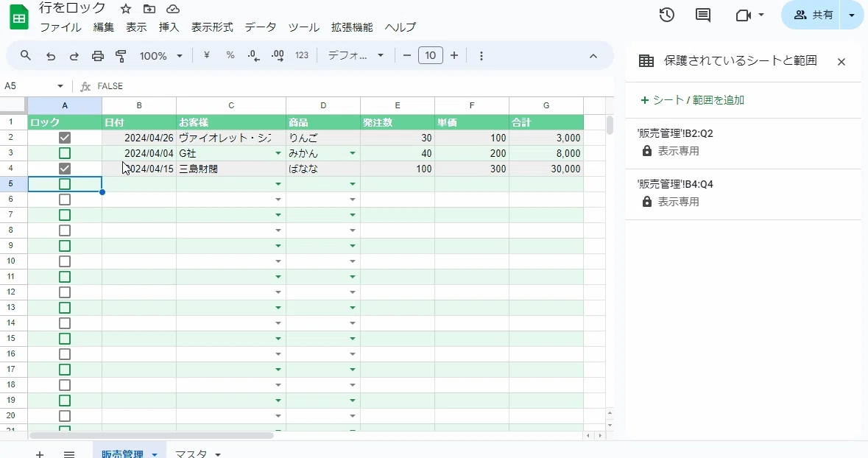Apply yen currency format
Viewport: 868px width, 458px height.
(x=206, y=55)
